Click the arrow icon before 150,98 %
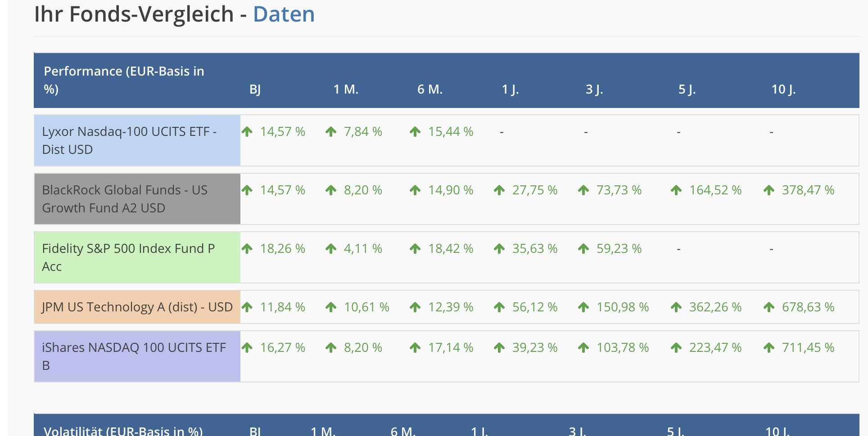868x436 pixels. [583, 307]
